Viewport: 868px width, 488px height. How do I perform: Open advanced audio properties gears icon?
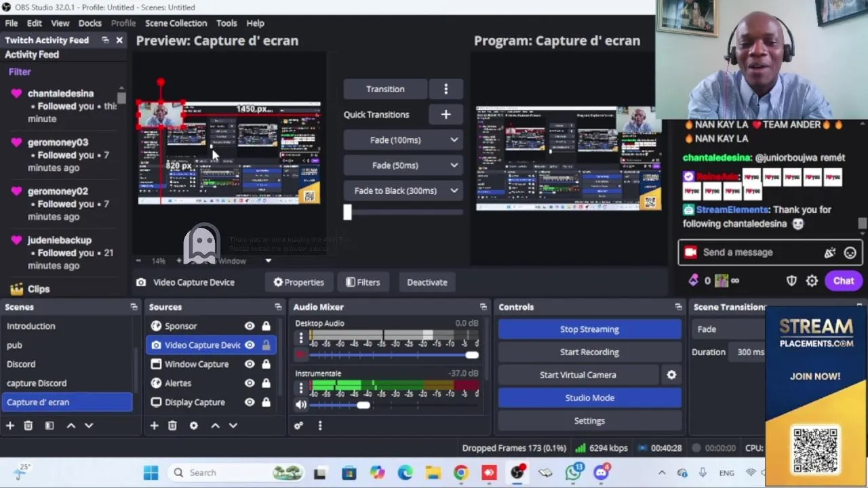pos(298,426)
